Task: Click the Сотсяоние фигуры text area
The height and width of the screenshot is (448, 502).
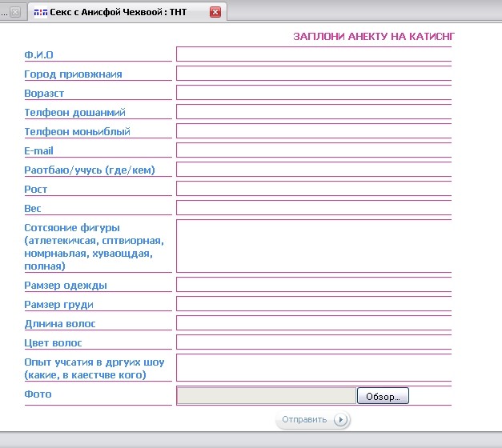Action: coord(313,246)
